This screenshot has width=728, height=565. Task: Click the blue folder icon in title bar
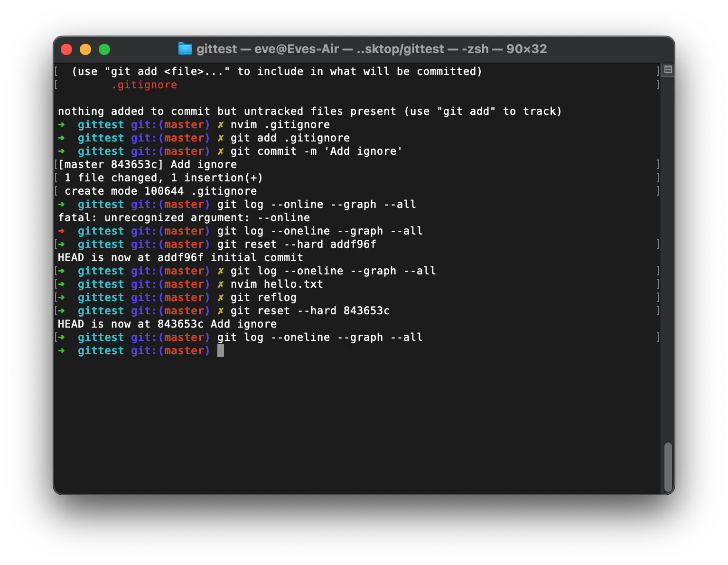pyautogui.click(x=185, y=49)
